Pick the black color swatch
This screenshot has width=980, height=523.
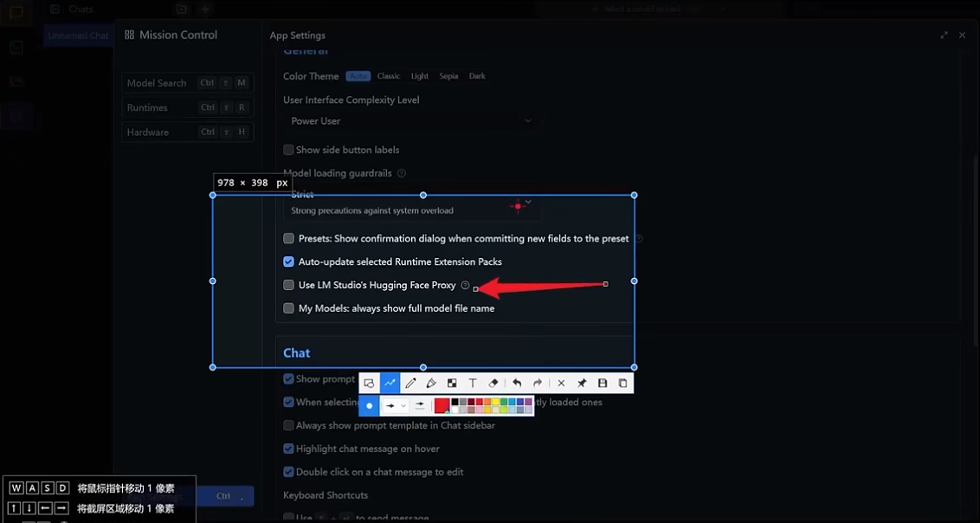[x=455, y=402]
